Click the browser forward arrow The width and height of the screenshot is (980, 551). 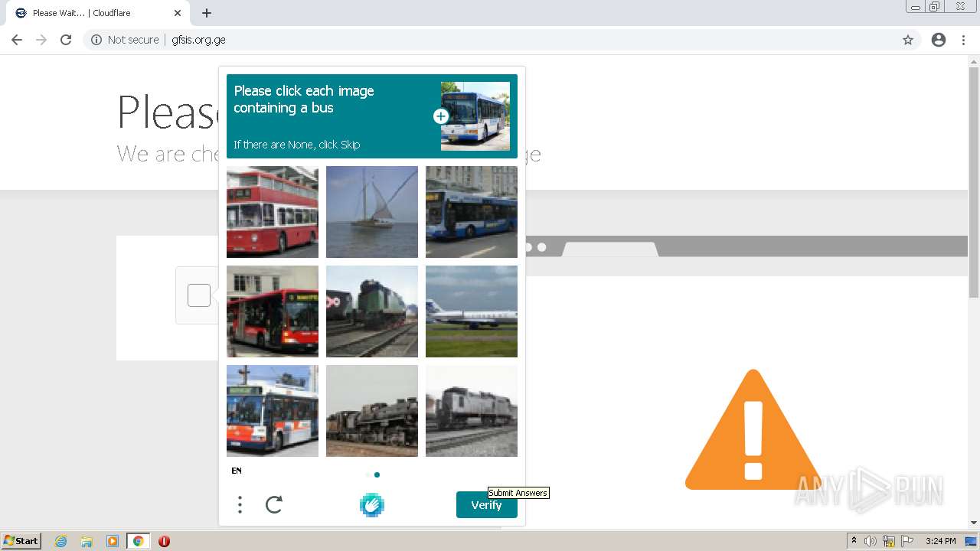41,40
